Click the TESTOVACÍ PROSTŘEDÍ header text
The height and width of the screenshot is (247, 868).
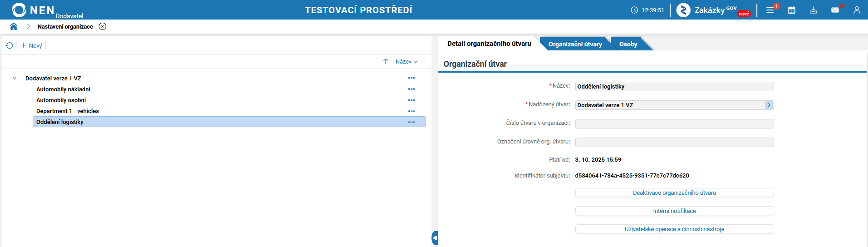pyautogui.click(x=358, y=10)
